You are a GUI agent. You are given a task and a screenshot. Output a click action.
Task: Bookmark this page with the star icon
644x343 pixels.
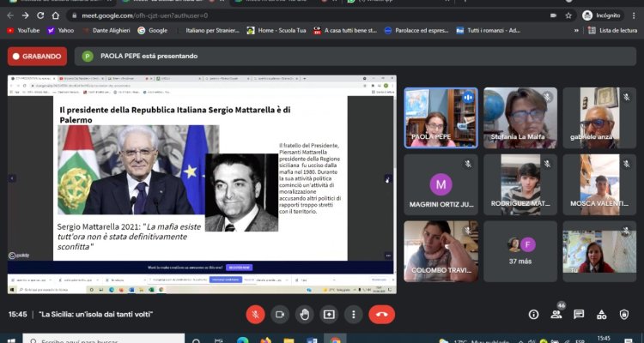568,15
